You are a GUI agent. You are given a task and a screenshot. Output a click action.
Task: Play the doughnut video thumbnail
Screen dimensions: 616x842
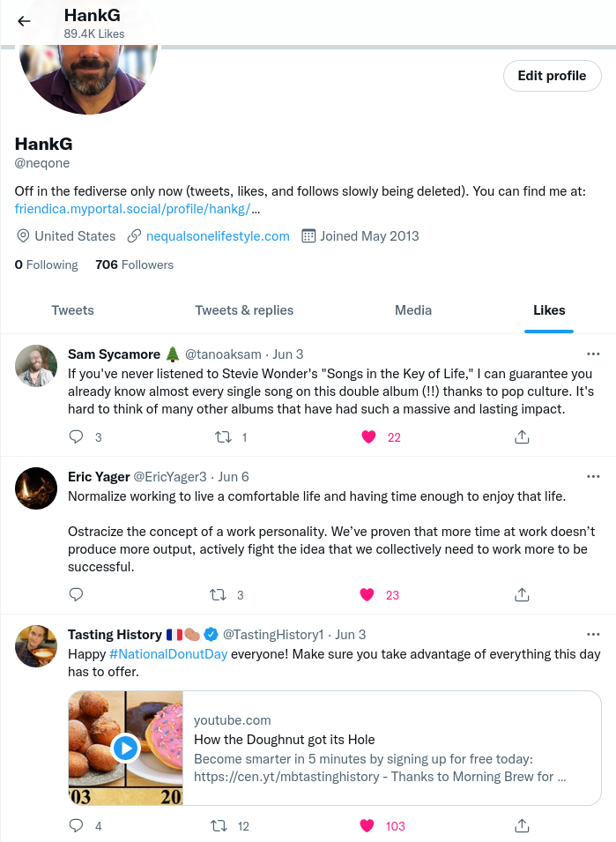pos(125,748)
